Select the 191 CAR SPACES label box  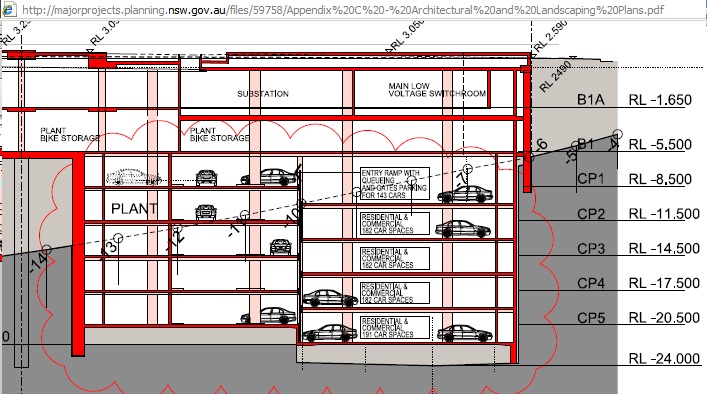(x=395, y=327)
